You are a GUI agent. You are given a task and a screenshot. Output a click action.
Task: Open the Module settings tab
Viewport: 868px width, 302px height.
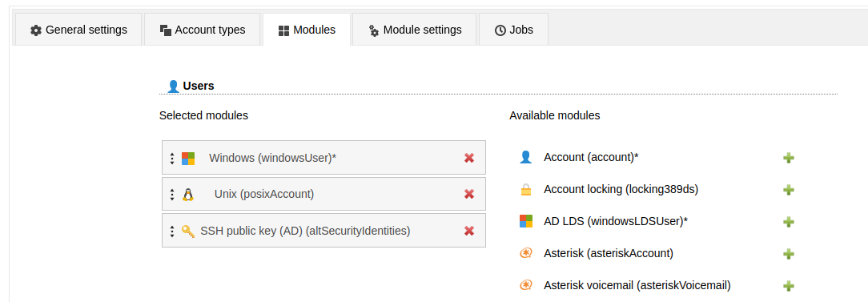415,30
